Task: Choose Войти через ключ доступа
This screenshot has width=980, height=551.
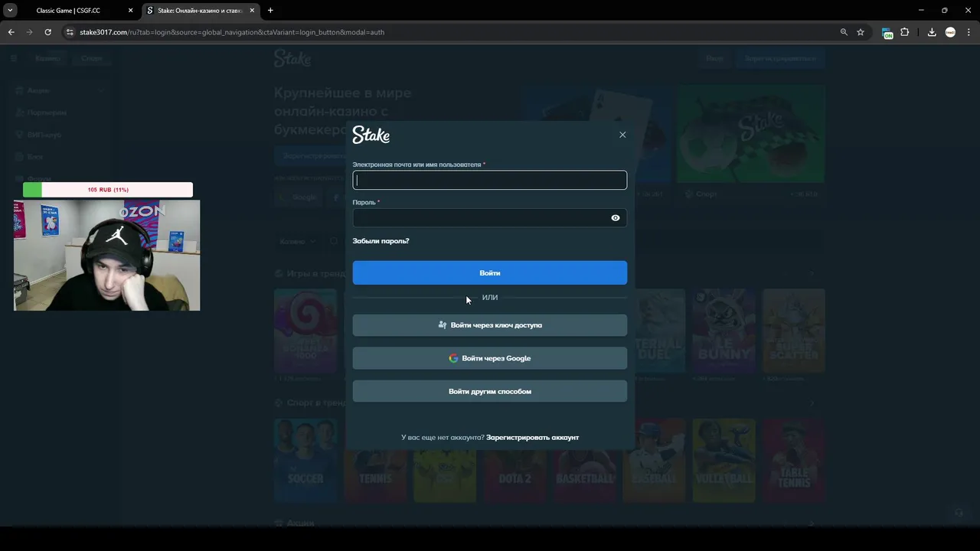Action: (490, 325)
